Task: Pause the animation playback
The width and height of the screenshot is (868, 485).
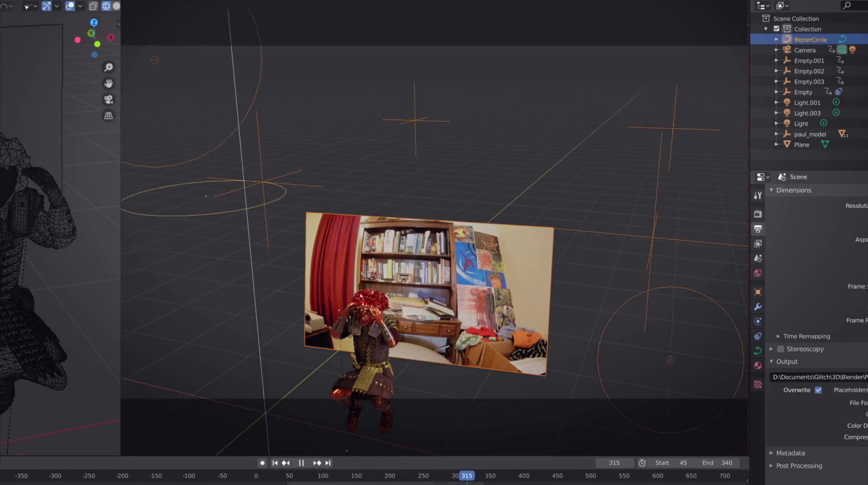Action: pyautogui.click(x=301, y=463)
